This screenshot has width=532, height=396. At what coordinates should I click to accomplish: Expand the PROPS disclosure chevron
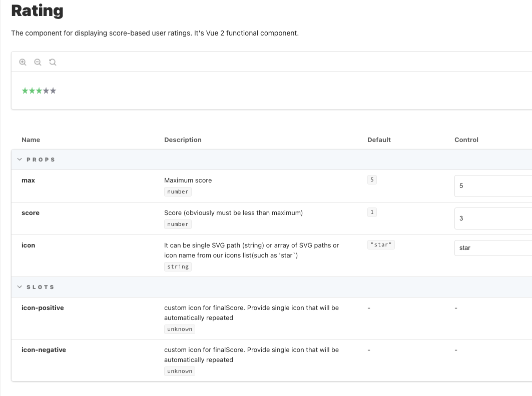20,159
